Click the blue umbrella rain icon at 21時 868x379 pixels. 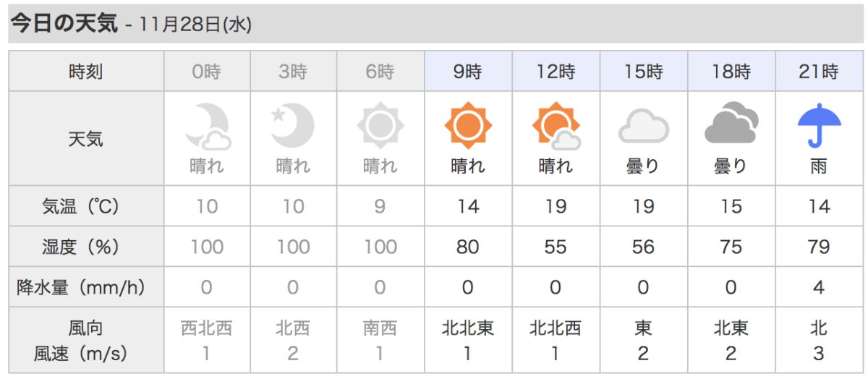819,126
